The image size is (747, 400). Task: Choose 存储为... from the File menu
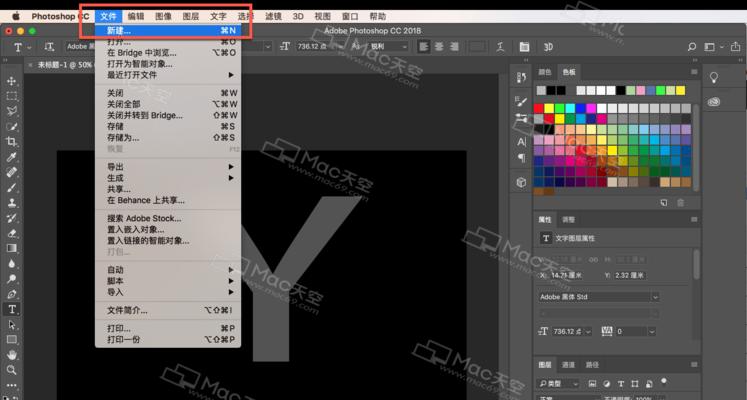click(x=168, y=138)
